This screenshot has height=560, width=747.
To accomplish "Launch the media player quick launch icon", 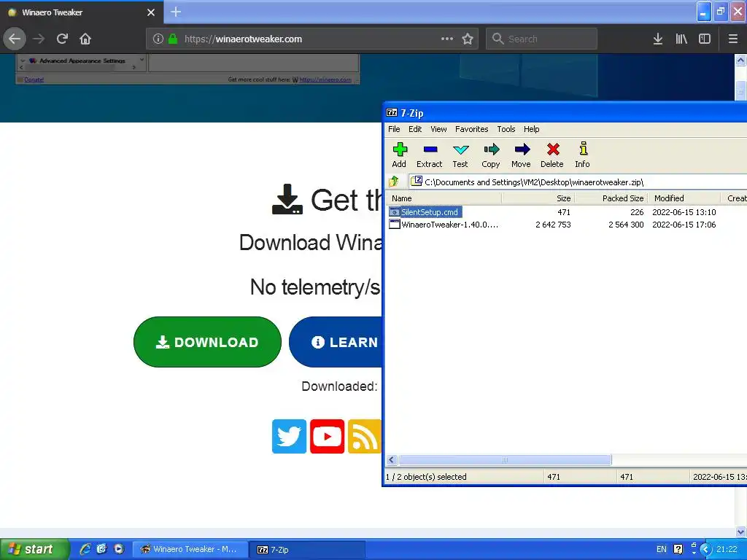I will click(x=119, y=549).
